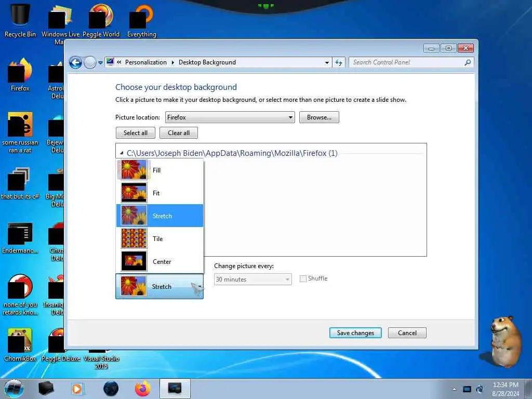Expand the double chevron in address bar
532x399 pixels.
[119, 62]
